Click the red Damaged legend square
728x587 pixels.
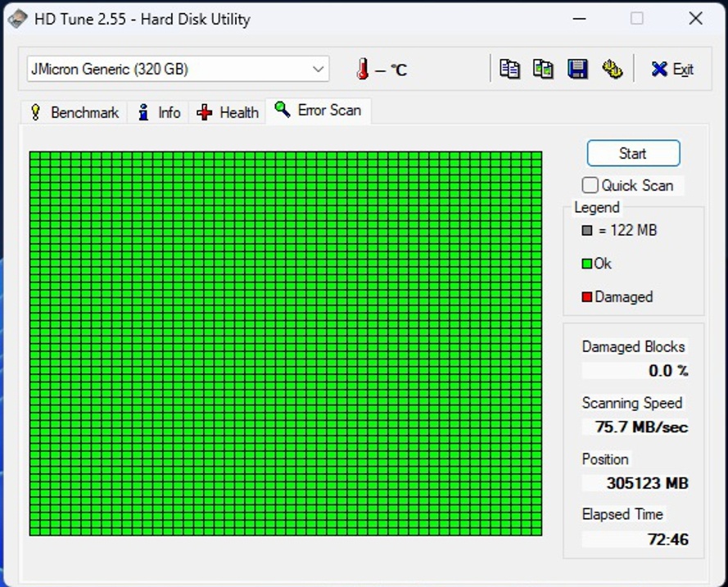[586, 297]
